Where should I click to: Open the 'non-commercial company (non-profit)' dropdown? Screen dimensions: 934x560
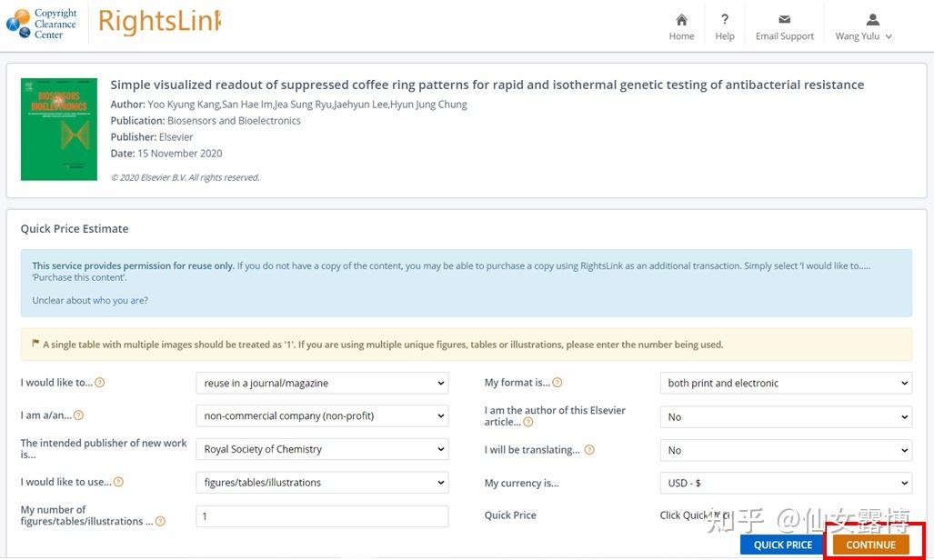click(322, 416)
